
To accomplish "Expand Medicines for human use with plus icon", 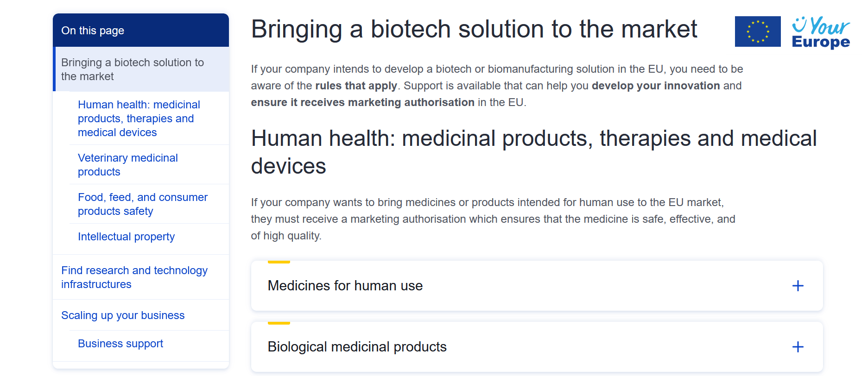I will [x=798, y=286].
